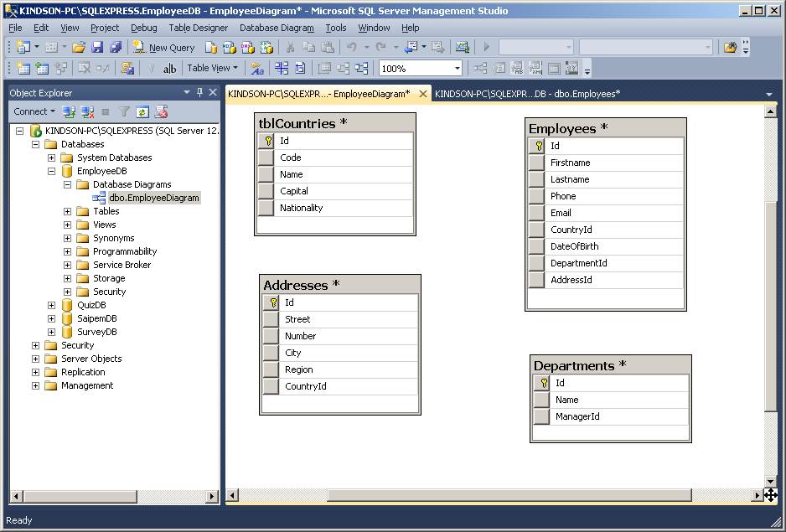Screen dimensions: 786x532
Task: Expand the System Databases node
Action: click(x=52, y=158)
